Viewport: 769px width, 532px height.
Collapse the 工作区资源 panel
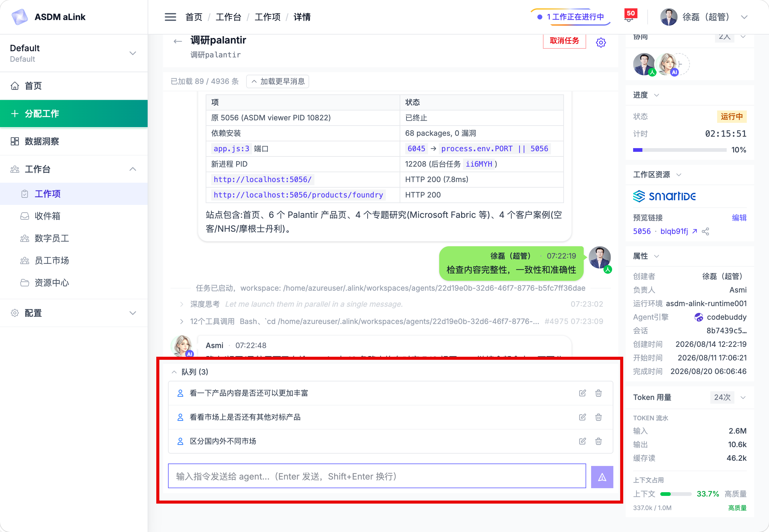(x=679, y=175)
